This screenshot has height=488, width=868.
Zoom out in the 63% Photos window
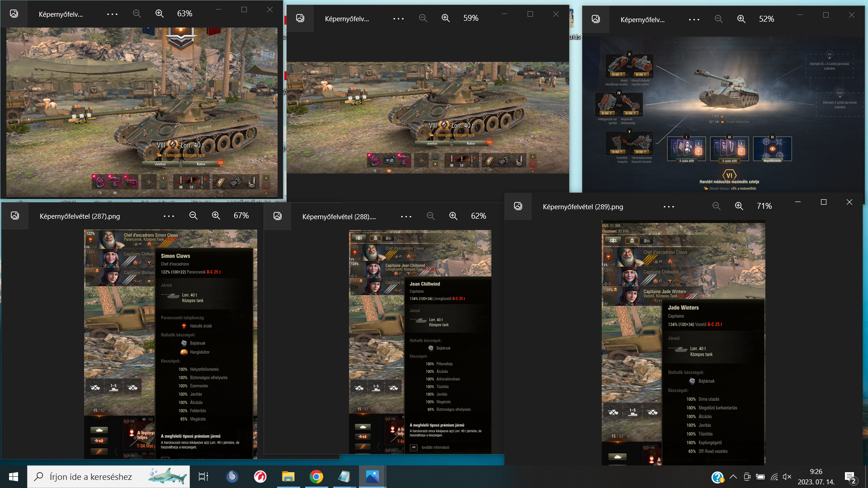(x=137, y=14)
